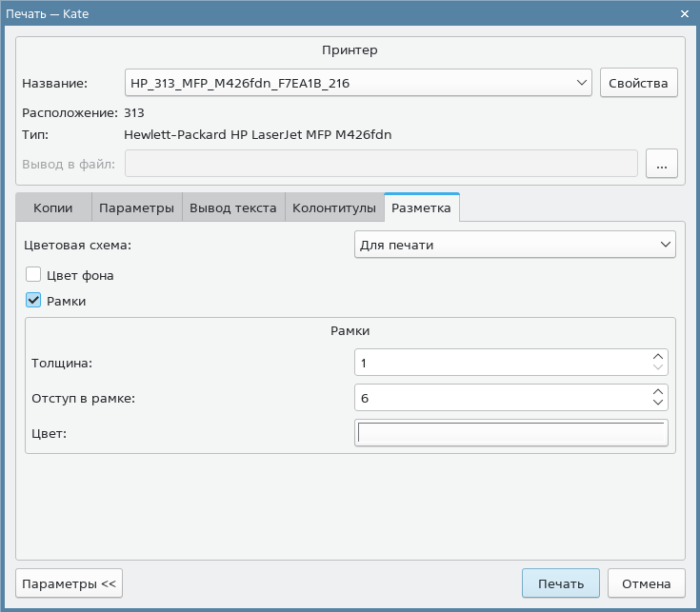Click decrease arrow on Отступ в рамке
This screenshot has width=700, height=612.
point(657,403)
